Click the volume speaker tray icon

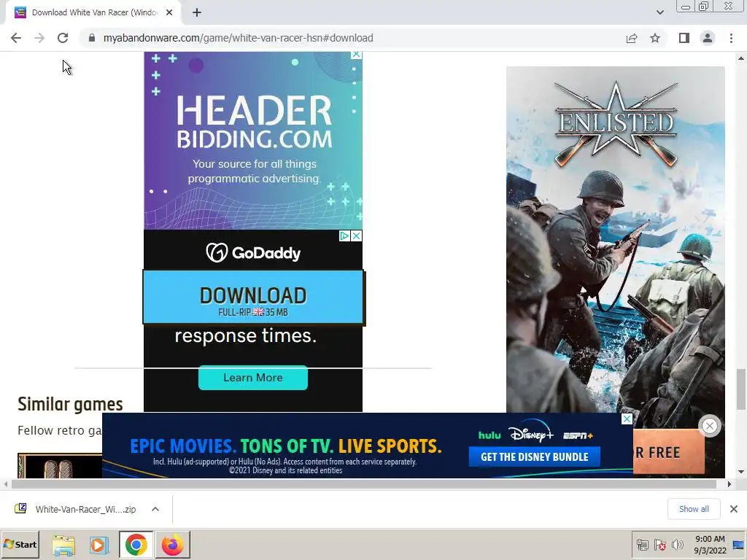coord(677,545)
